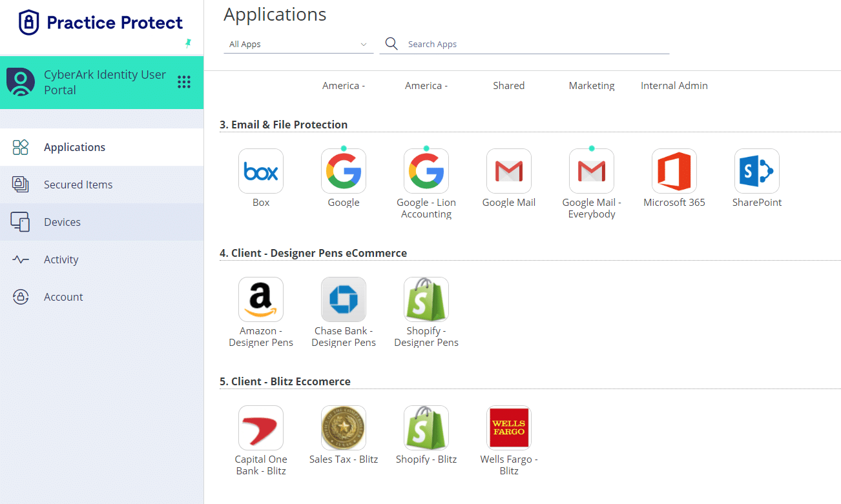Click the Account lock sidebar icon
Viewport: 841px width, 504px height.
pyautogui.click(x=21, y=297)
